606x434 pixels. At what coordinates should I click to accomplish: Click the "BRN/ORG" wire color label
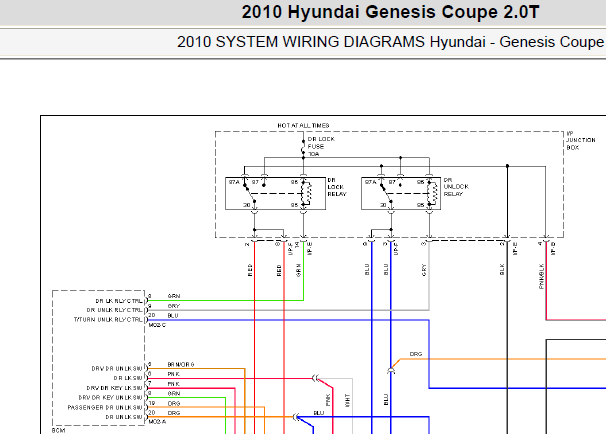(181, 364)
